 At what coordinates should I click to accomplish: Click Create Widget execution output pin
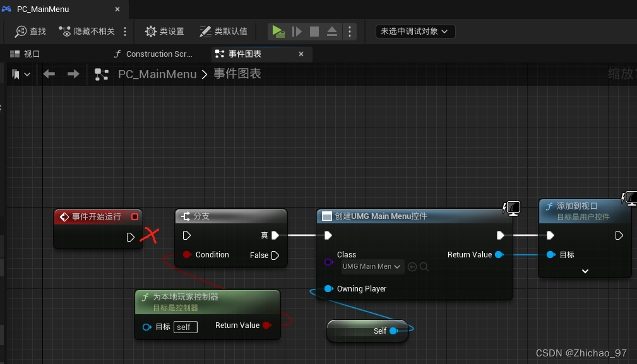(501, 235)
